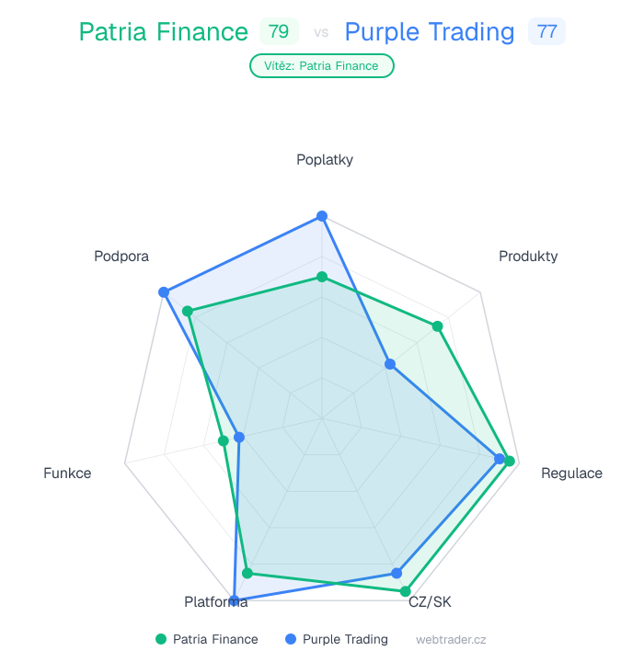The width and height of the screenshot is (644, 662).
Task: Click Purple Trading's blue Poplatky data point
Action: point(322,216)
